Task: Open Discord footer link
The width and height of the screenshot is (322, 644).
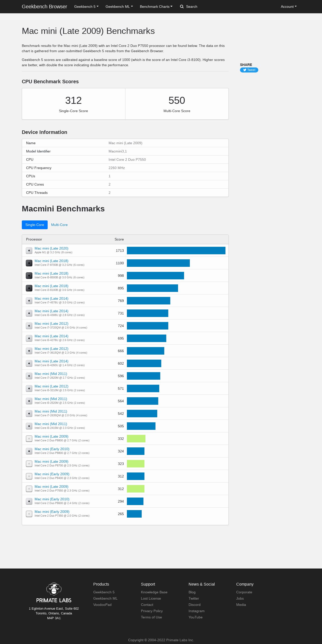Action: [195, 605]
